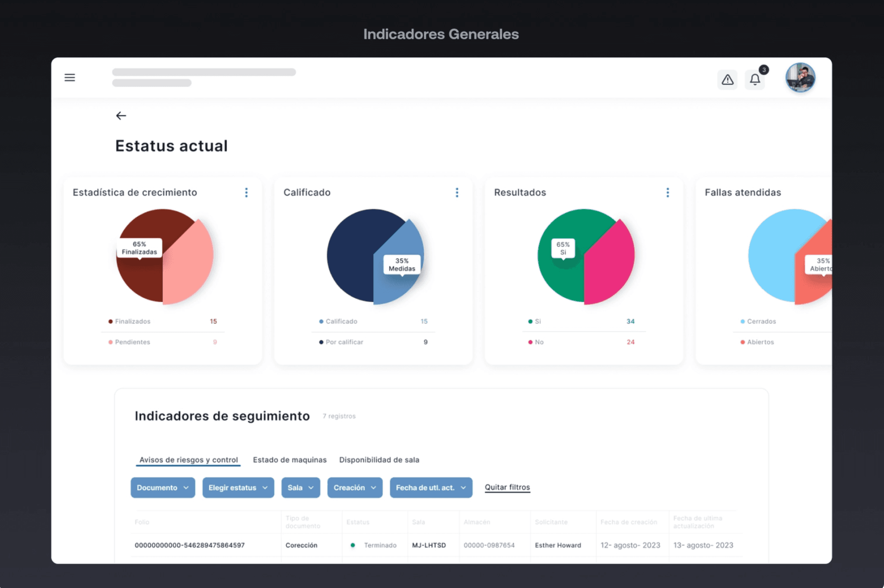
Task: Open user profile avatar
Action: 800,78
